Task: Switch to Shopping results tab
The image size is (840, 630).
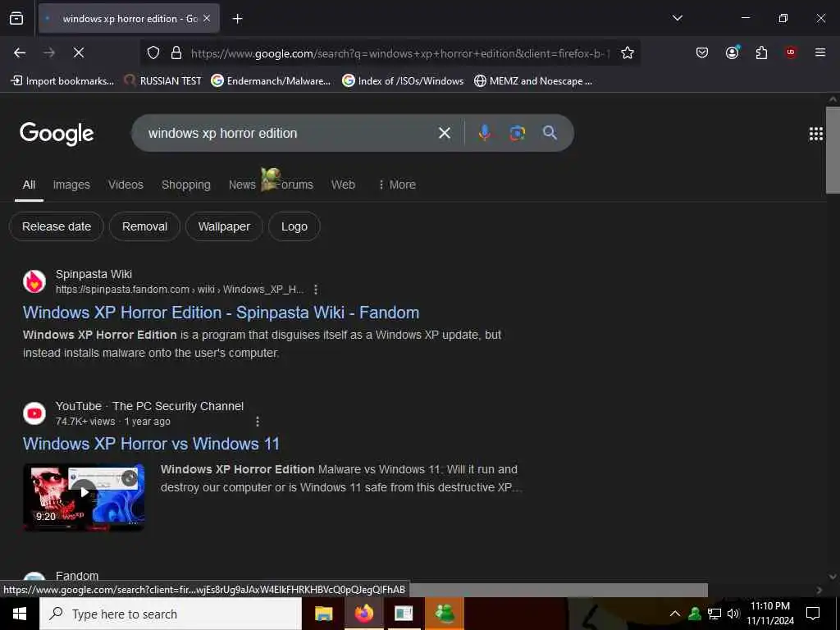Action: (186, 185)
